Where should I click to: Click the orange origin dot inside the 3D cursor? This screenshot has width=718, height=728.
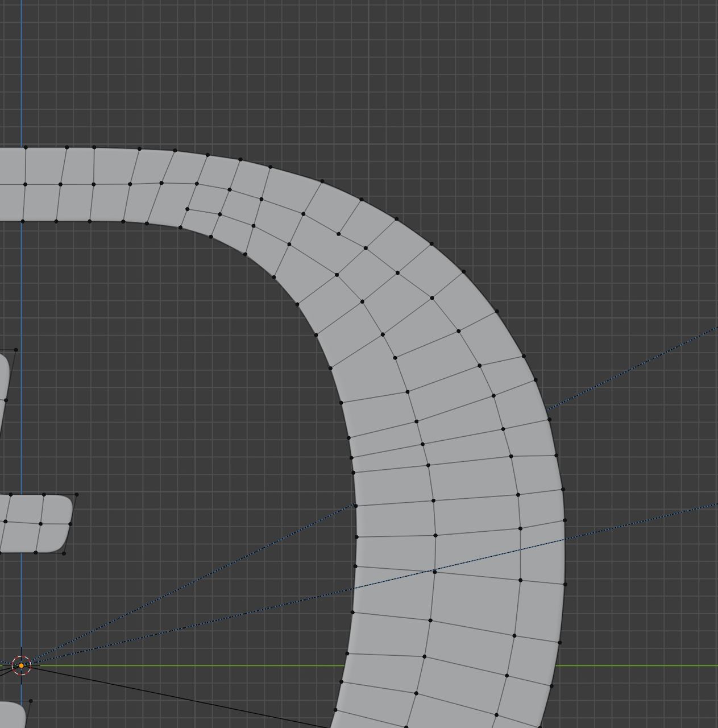tap(22, 665)
